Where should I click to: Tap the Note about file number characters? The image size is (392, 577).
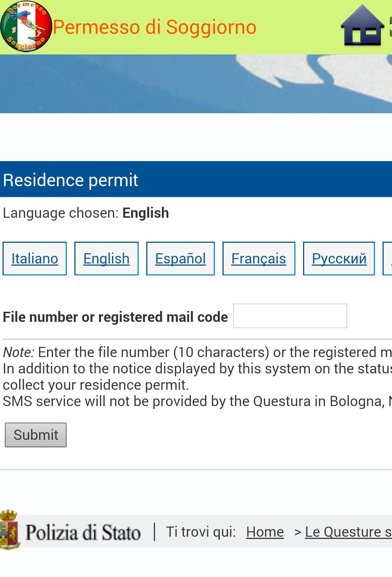tap(196, 352)
